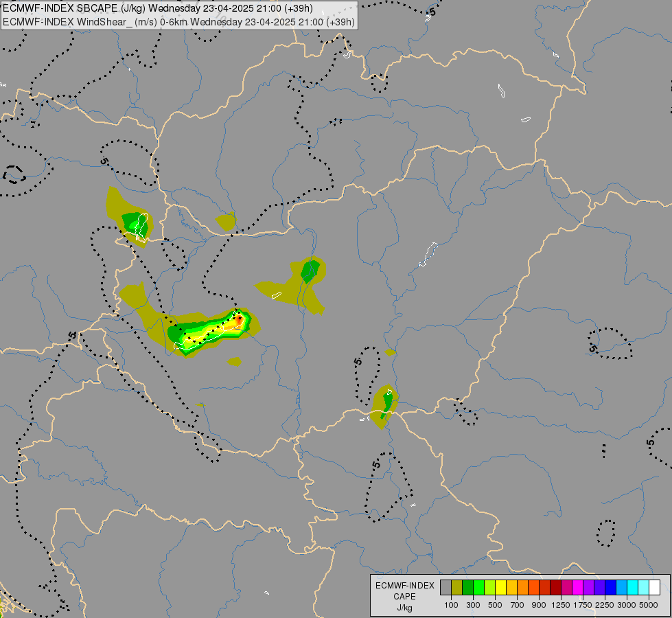The width and height of the screenshot is (672, 618).
Task: Click the 3000 value on the legend scale
Action: pyautogui.click(x=627, y=605)
